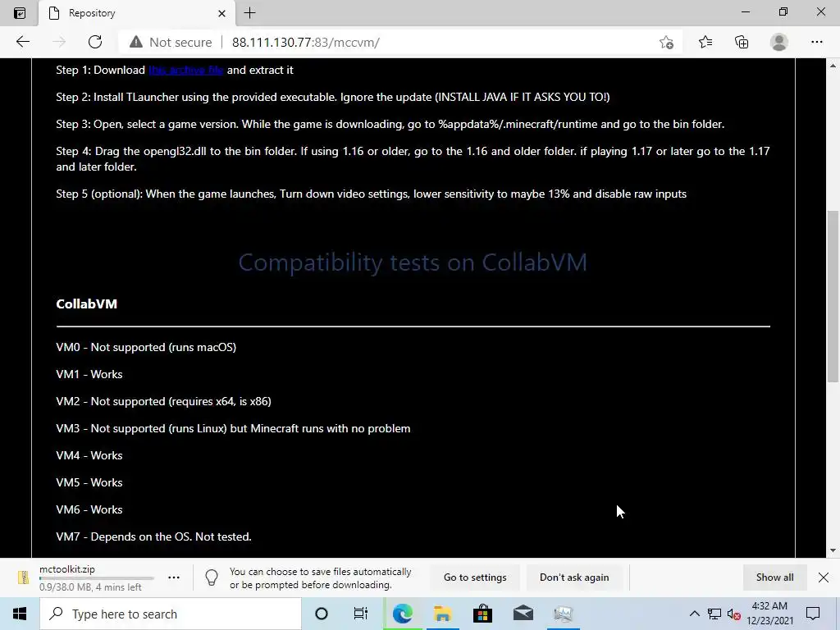Open mctoolkit.zip download options ellipsis
This screenshot has width=840, height=630.
[174, 577]
